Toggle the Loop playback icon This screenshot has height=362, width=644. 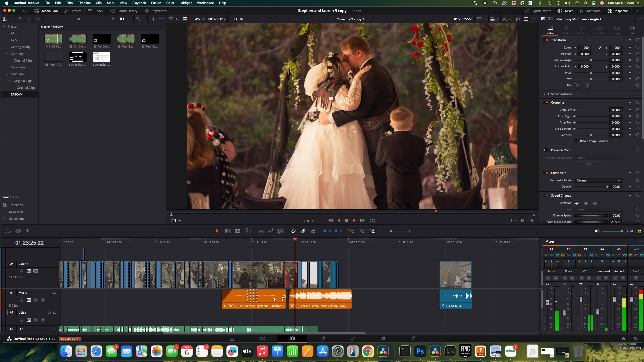(x=372, y=220)
